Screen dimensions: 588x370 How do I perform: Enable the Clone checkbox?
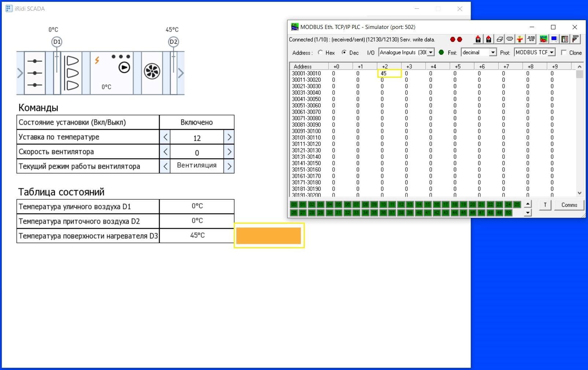[x=564, y=52]
